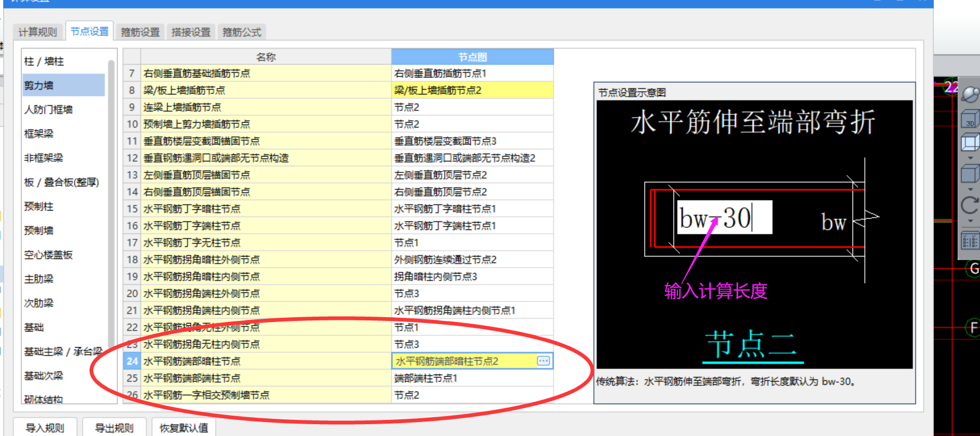The image size is (980, 436).
Task: Choose 空心楼盖板 in the component list
Action: coord(63,254)
